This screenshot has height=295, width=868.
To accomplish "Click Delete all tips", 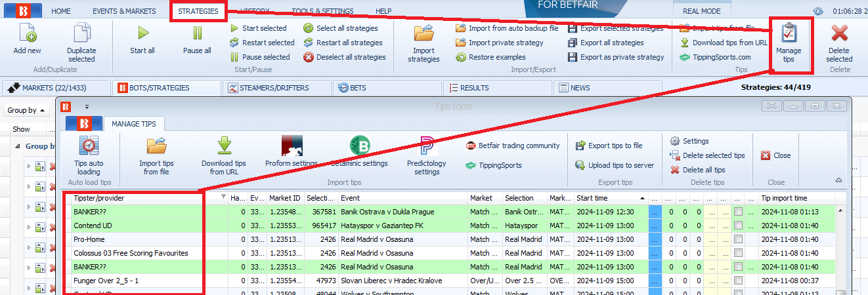I will click(x=698, y=170).
